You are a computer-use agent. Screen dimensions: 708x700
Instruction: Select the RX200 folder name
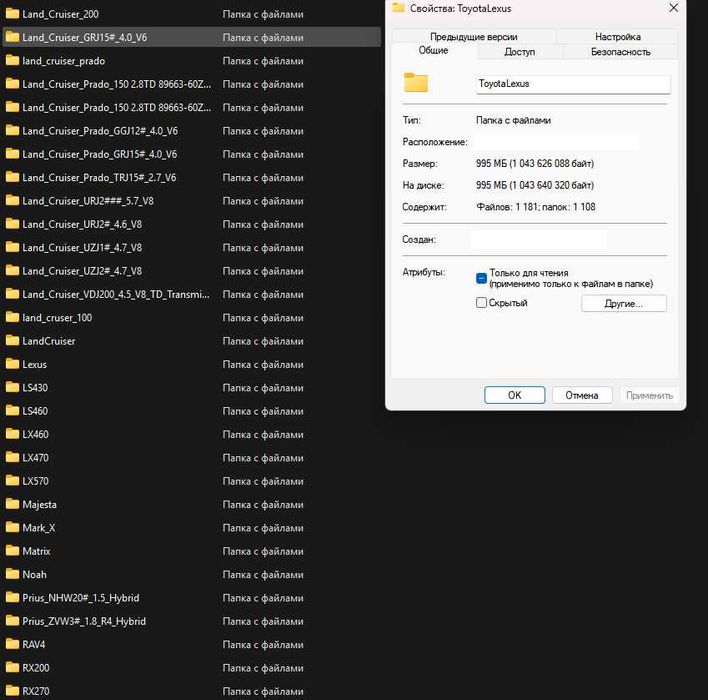(36, 667)
